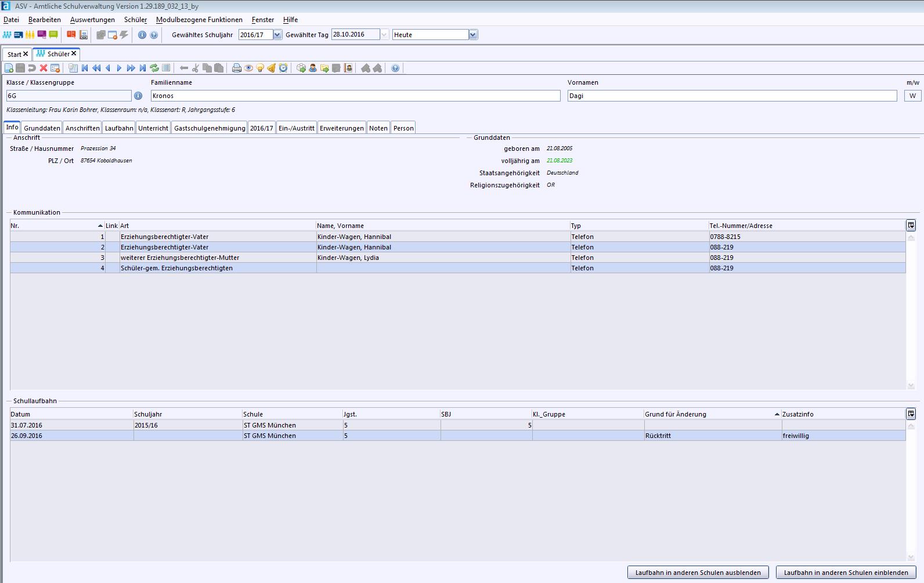Open the Modulbezogene Funktionen menu
Image resolution: width=924 pixels, height=583 pixels.
click(x=199, y=20)
